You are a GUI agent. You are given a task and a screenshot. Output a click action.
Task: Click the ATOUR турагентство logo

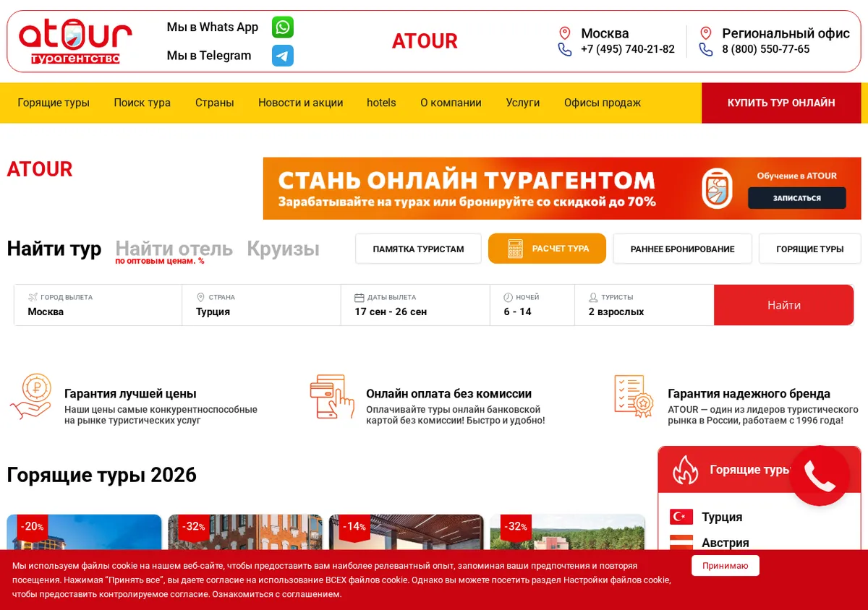75,42
